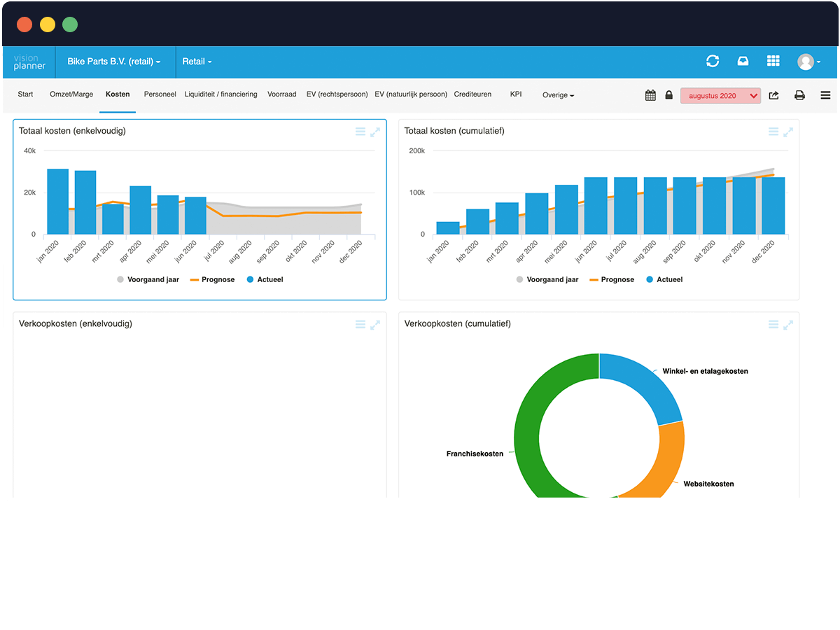Click the red macOS close button
The height and width of the screenshot is (630, 840).
24,24
